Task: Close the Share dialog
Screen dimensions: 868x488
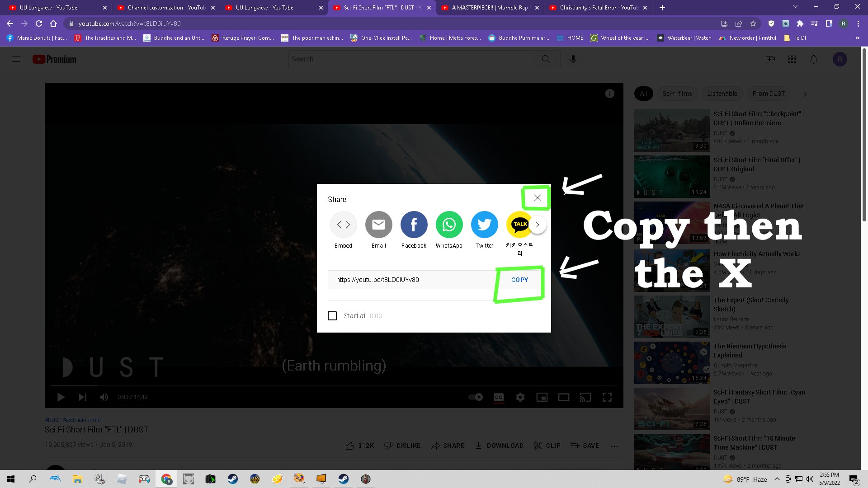Action: 537,198
